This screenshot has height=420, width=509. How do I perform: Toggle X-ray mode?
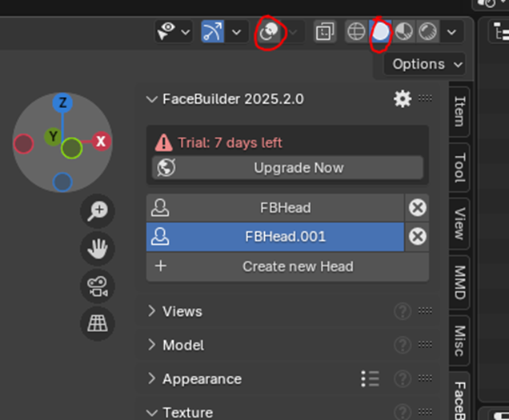325,32
